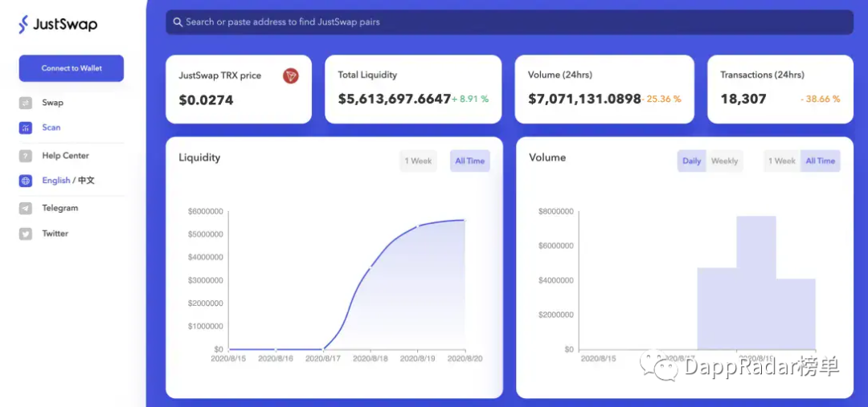Click the globe language icon
This screenshot has height=407, width=868.
pyautogui.click(x=26, y=181)
